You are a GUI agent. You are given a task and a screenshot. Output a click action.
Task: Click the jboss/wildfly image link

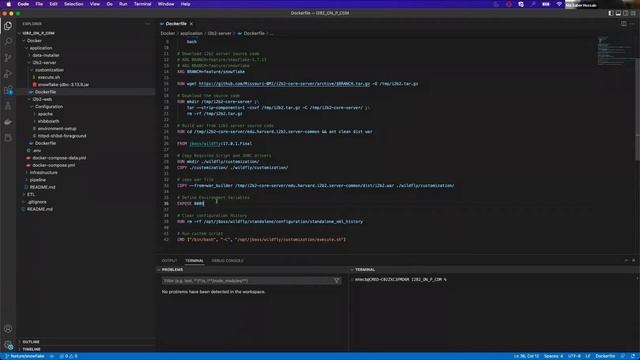point(205,144)
